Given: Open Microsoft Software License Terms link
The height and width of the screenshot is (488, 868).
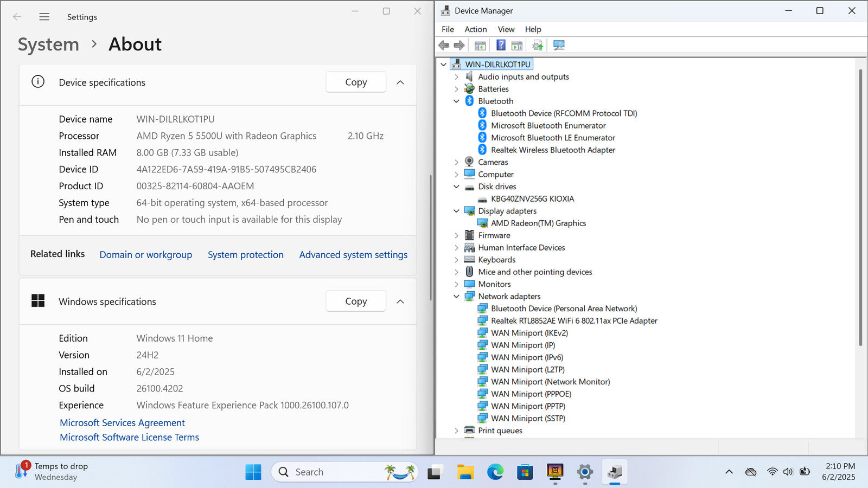Looking at the screenshot, I should tap(129, 438).
